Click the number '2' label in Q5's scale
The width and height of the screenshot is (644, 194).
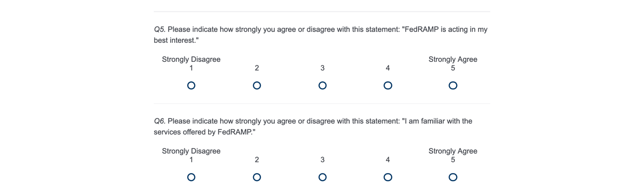(257, 68)
